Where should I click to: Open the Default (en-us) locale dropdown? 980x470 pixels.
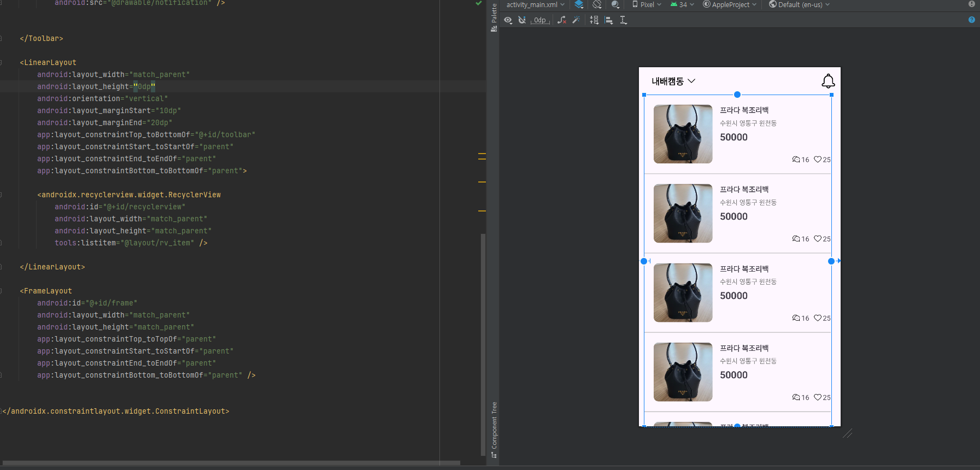[x=799, y=4]
